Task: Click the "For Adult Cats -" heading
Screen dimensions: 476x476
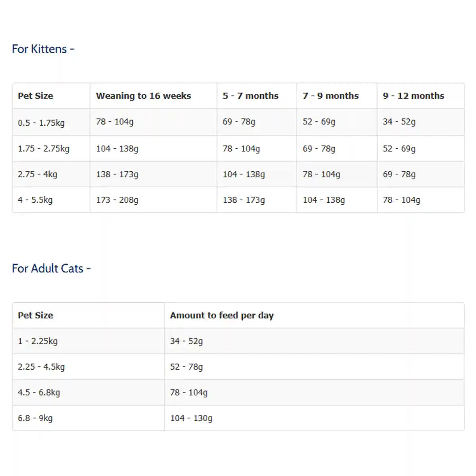Action: pos(51,269)
